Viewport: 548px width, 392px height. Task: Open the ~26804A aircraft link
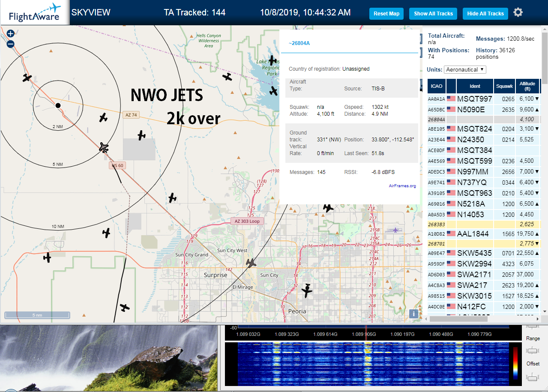pyautogui.click(x=299, y=43)
